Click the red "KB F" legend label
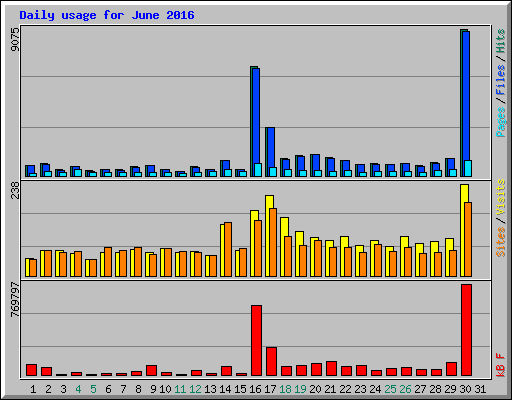512x400 pixels. pyautogui.click(x=500, y=365)
